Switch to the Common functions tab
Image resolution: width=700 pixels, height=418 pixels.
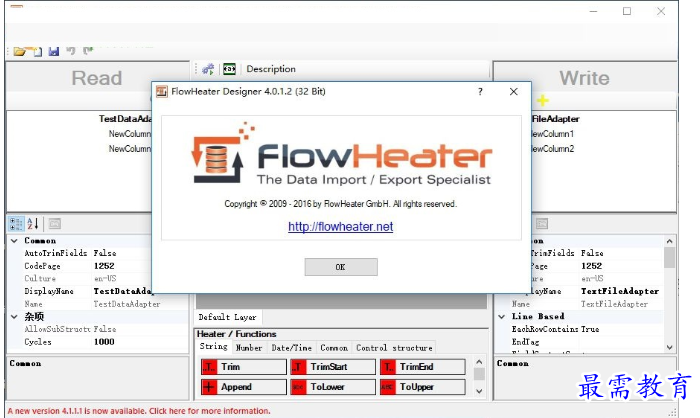334,347
